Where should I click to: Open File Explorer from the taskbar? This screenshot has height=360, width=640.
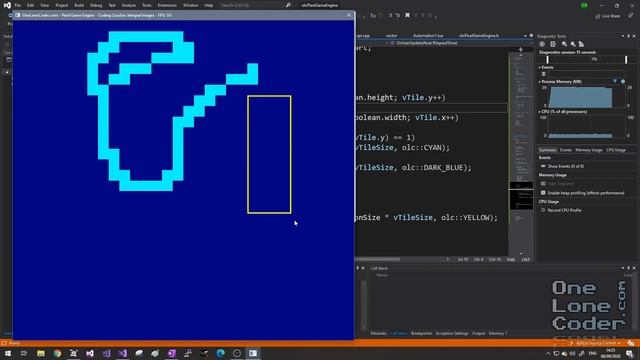(41, 353)
